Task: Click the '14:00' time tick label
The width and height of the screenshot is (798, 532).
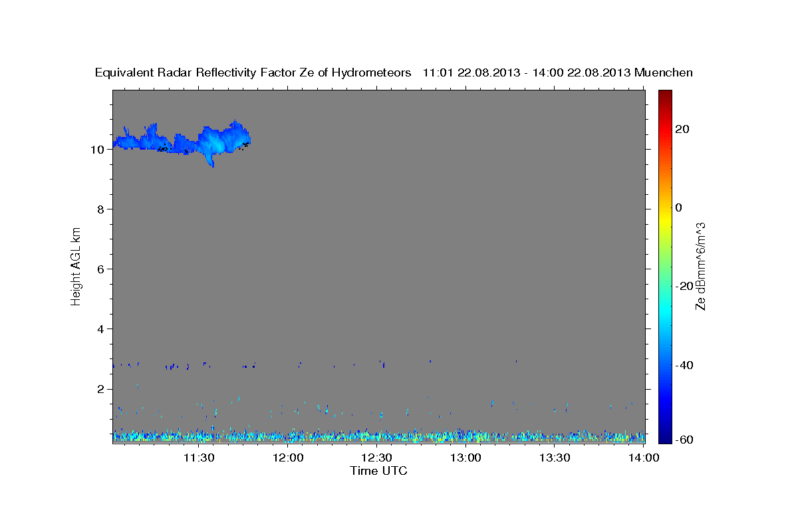Action: pos(642,458)
